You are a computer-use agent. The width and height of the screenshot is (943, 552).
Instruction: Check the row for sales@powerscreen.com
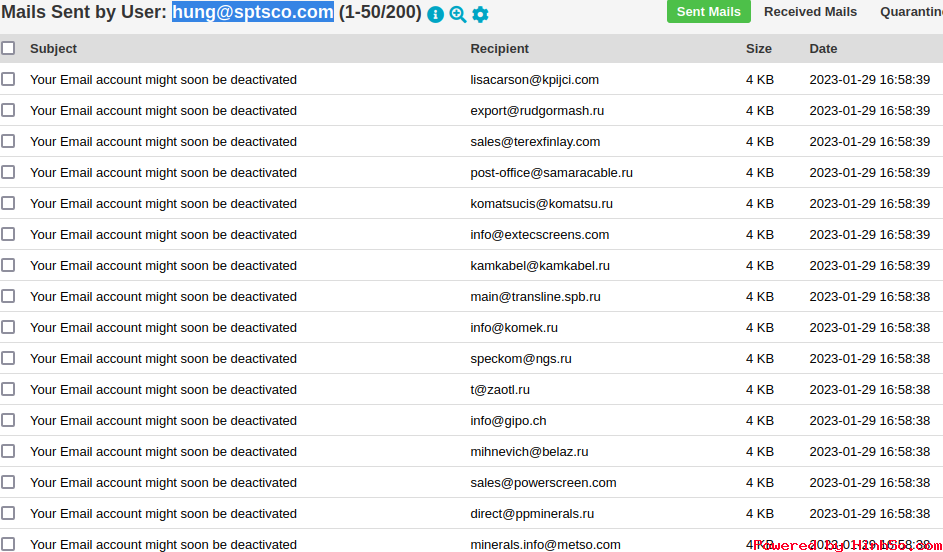click(8, 482)
